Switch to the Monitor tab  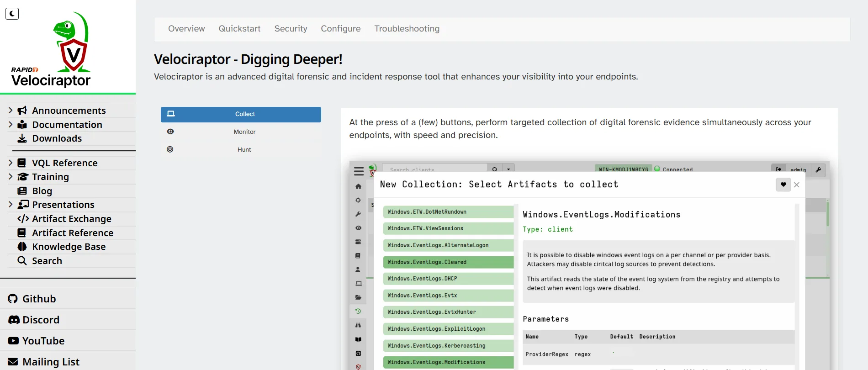pos(244,132)
